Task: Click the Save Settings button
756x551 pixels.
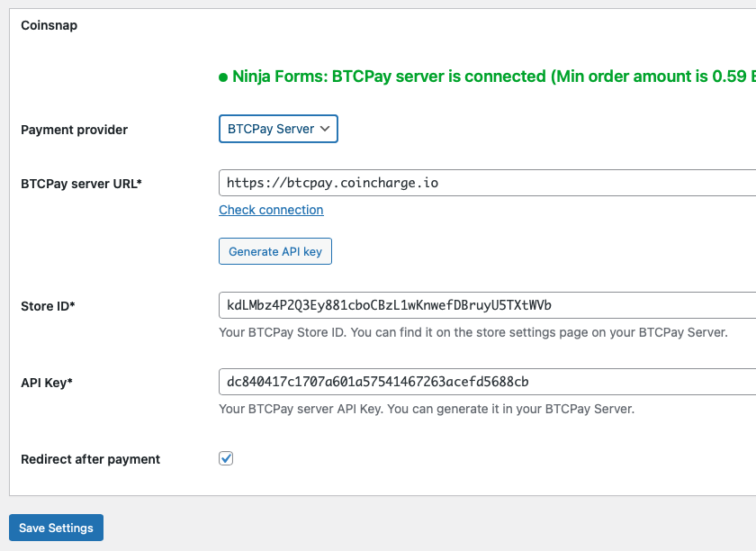Action: tap(56, 528)
